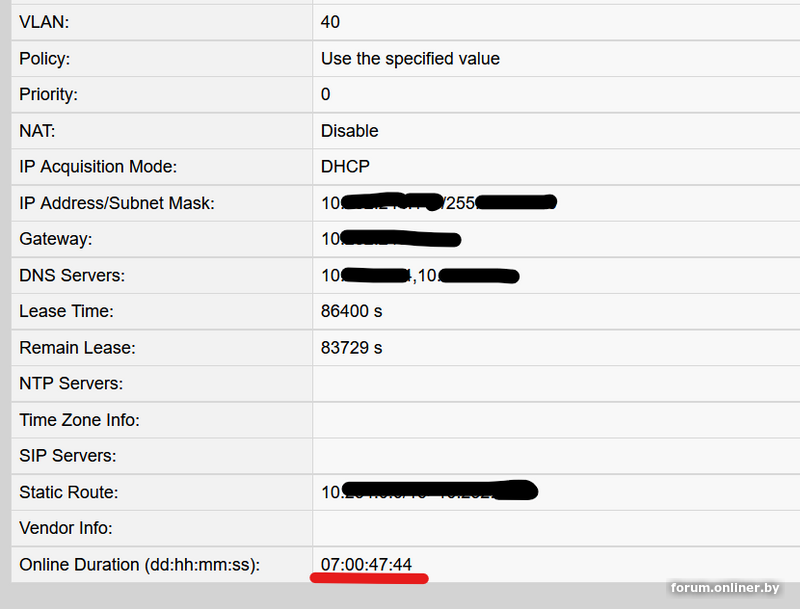Image resolution: width=800 pixels, height=609 pixels.
Task: Click the NAT value "Disable"
Action: pyautogui.click(x=349, y=131)
